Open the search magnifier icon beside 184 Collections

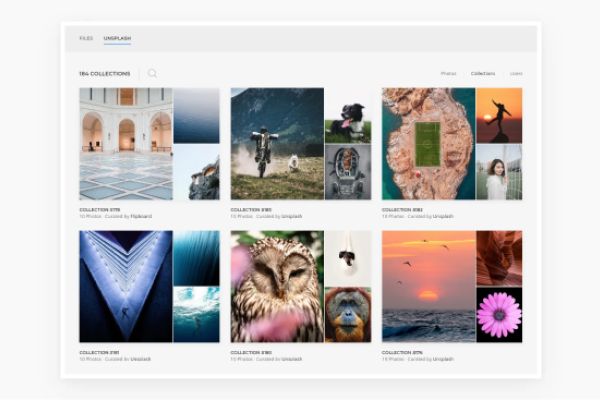click(x=152, y=73)
